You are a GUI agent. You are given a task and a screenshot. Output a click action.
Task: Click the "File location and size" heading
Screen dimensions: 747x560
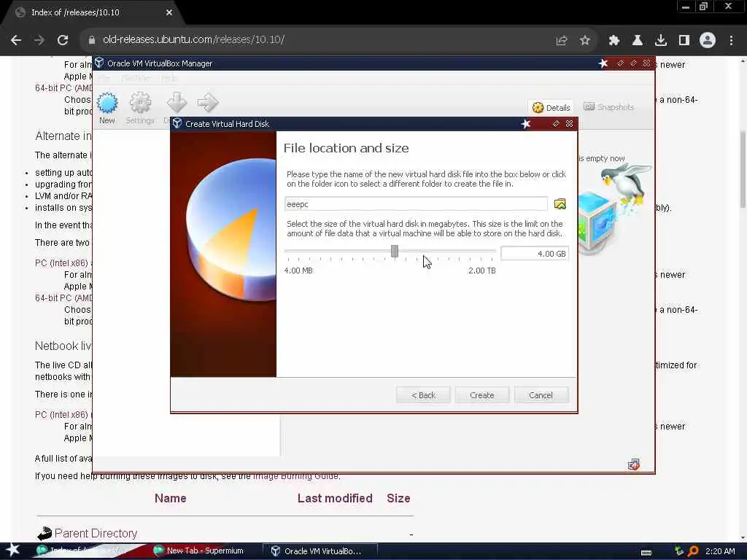click(x=346, y=148)
